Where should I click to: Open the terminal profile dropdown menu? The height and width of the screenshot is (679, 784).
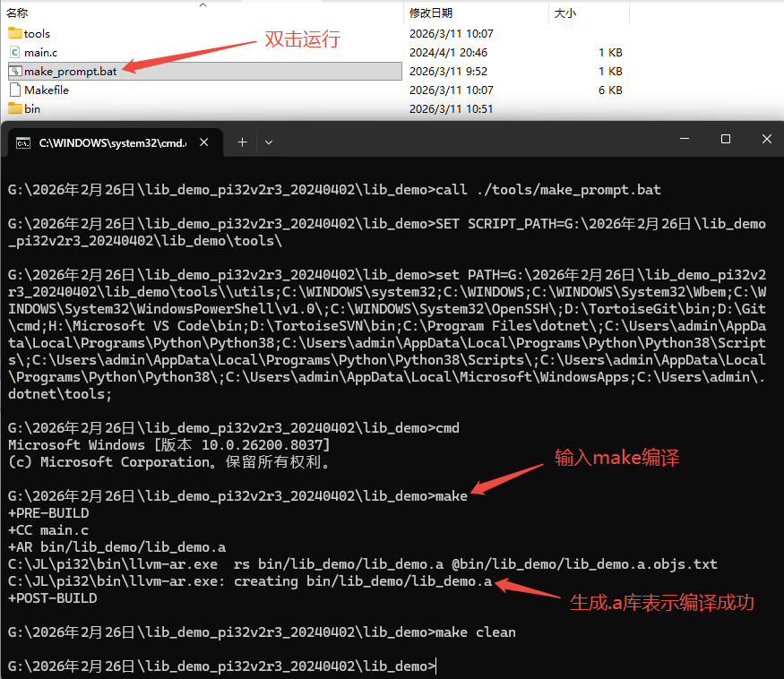[269, 142]
